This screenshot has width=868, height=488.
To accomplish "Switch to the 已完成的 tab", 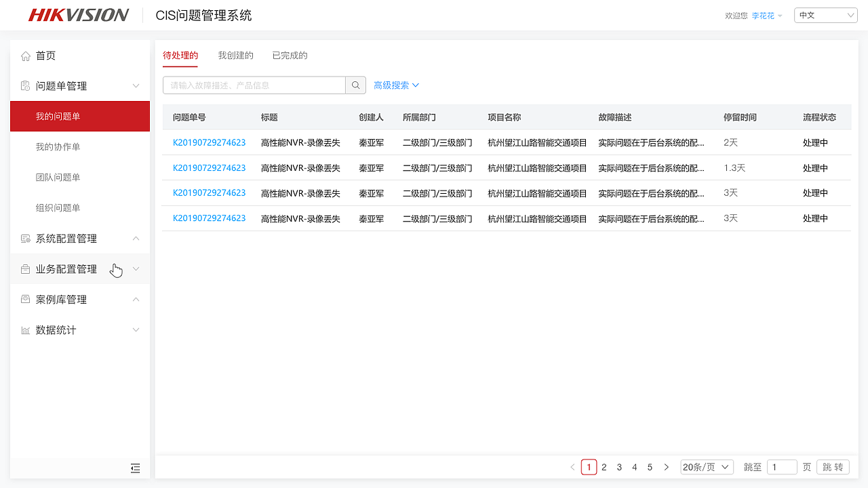I will 290,56.
